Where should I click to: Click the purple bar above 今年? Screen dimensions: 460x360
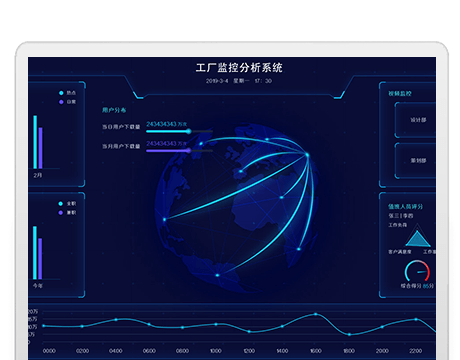40,259
